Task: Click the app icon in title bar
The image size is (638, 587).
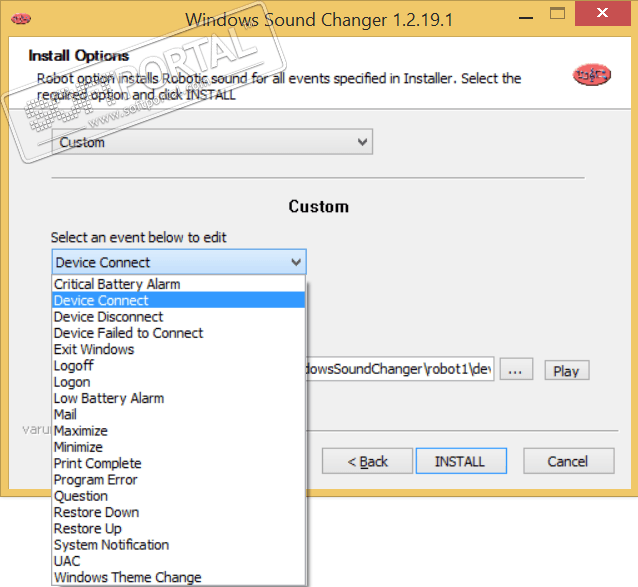Action: pos(21,19)
